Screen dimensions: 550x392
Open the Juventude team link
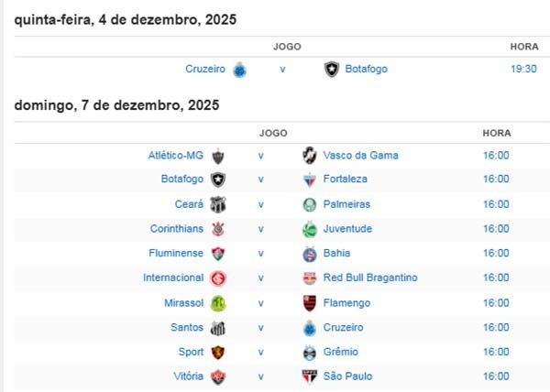[x=346, y=229]
